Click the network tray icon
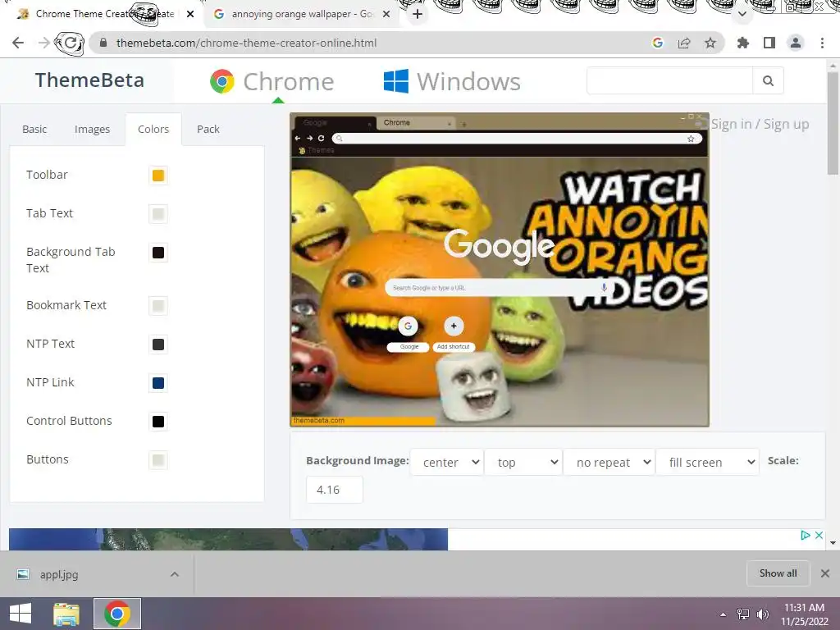 (x=742, y=614)
